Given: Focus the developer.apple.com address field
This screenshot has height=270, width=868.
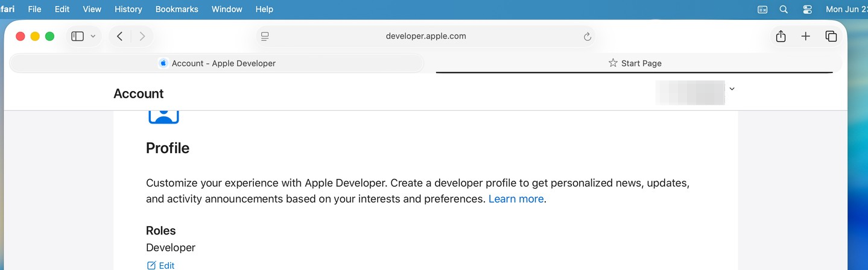Looking at the screenshot, I should point(426,36).
